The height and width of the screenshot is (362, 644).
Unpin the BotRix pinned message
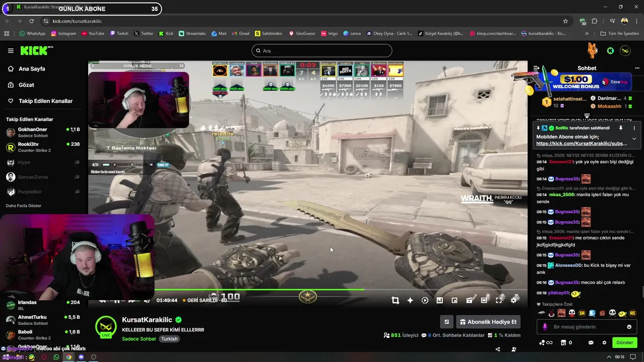[x=621, y=128]
